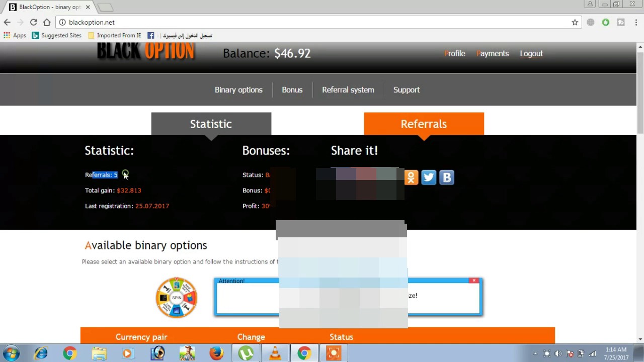
Task: Click the green circular extension icon
Action: [x=606, y=22]
